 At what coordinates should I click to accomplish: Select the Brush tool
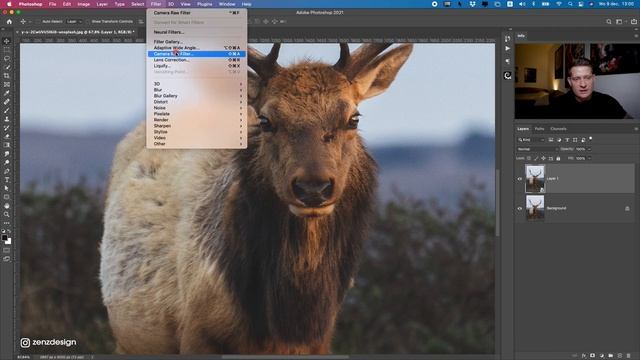click(7, 111)
